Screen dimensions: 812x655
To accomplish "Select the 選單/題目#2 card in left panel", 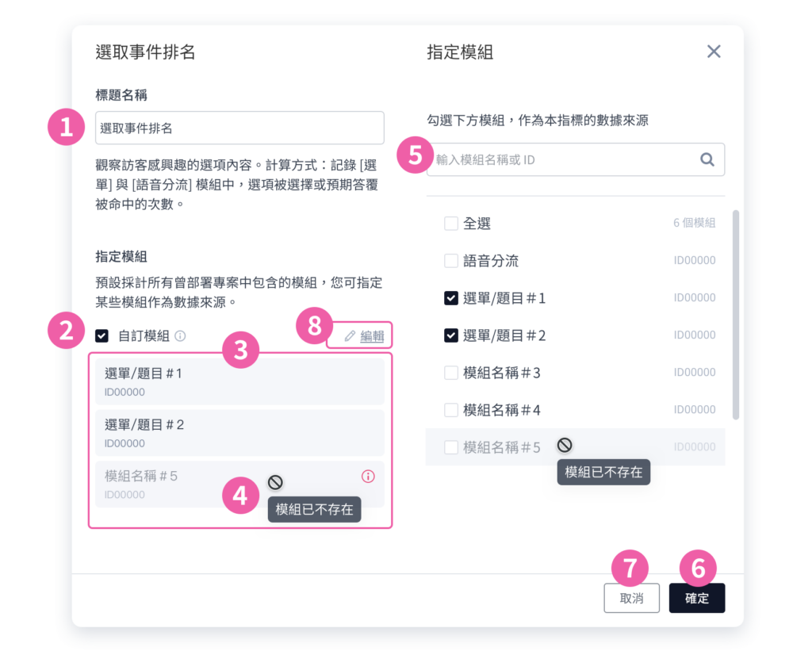I will 239,433.
